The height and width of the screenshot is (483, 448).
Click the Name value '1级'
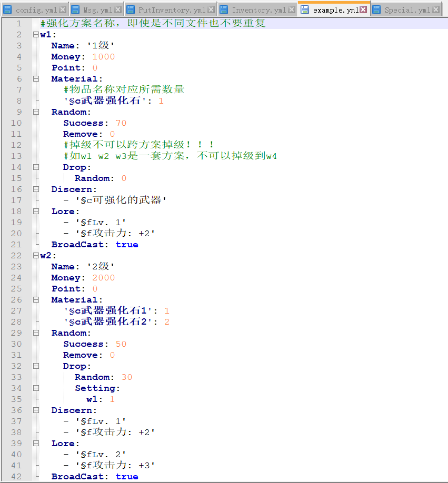[x=101, y=46]
